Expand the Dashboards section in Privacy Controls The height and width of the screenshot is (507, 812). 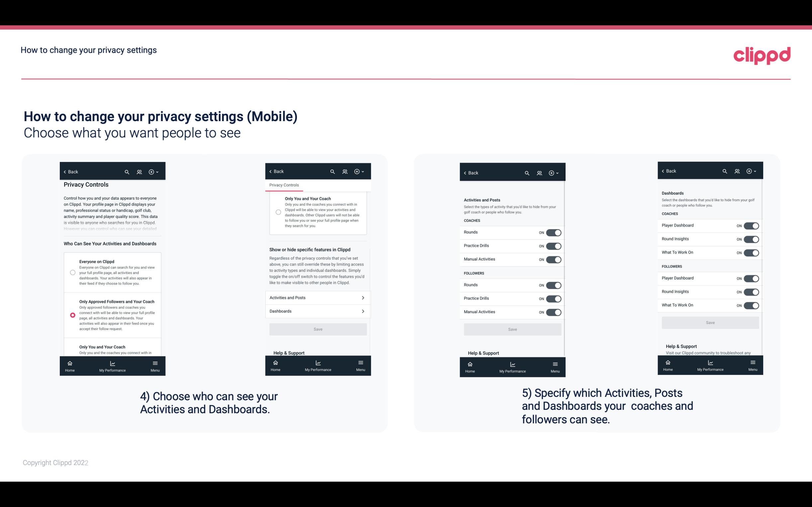point(317,311)
